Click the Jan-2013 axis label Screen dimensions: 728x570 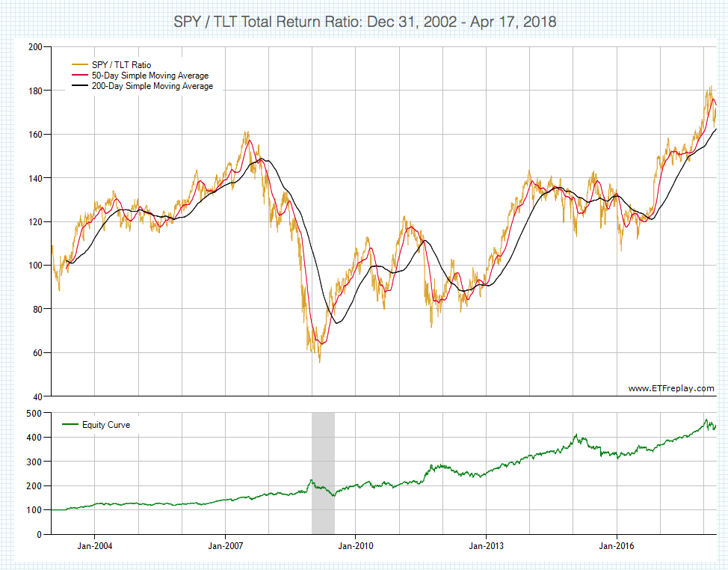[x=487, y=547]
